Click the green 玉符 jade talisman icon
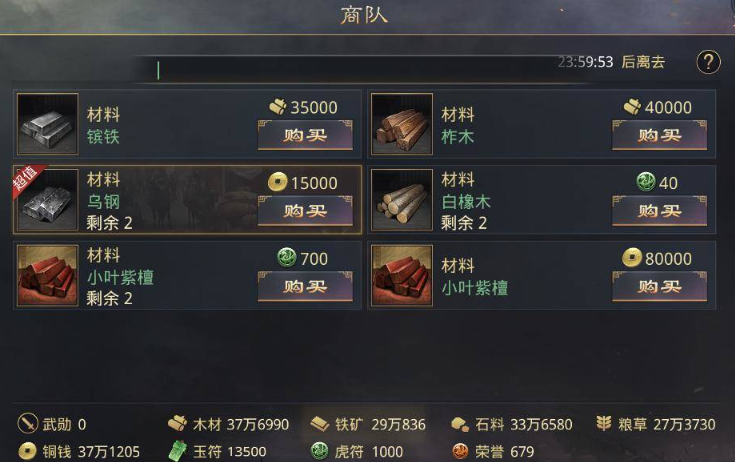Image resolution: width=735 pixels, height=462 pixels. [178, 451]
